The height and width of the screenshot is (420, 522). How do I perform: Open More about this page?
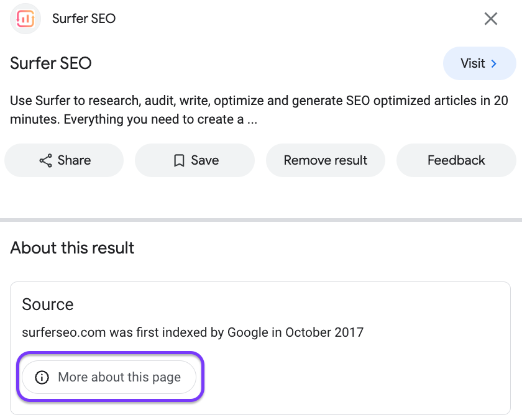(119, 377)
